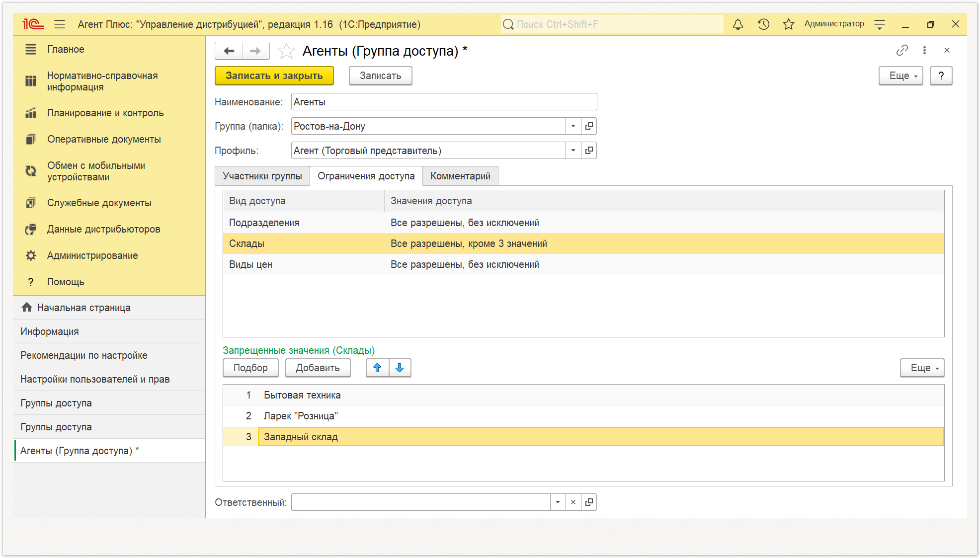Image resolution: width=980 pixels, height=558 pixels.
Task: Click Записать button
Action: click(381, 76)
